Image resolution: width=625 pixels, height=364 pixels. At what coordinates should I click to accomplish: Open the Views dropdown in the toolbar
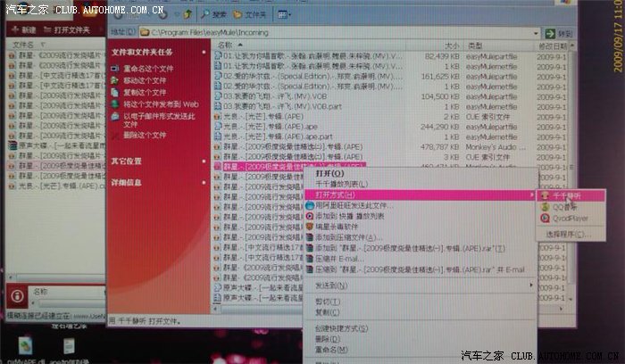click(x=285, y=15)
